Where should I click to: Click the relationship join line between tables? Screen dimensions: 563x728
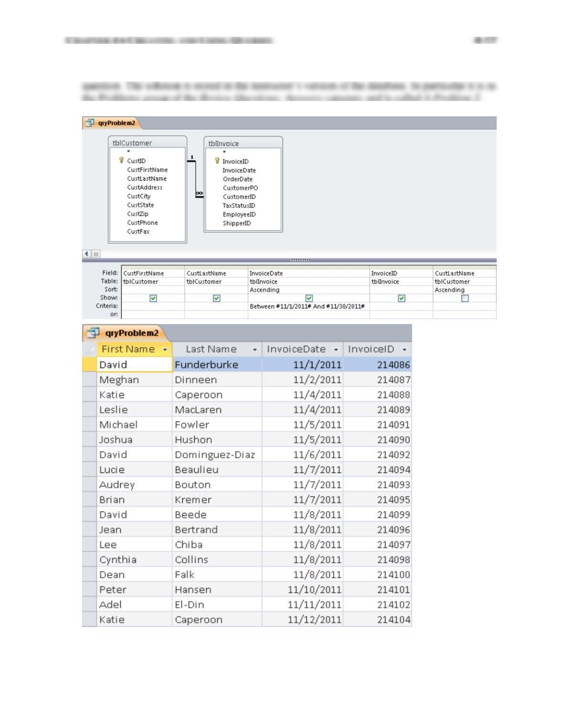(x=196, y=178)
